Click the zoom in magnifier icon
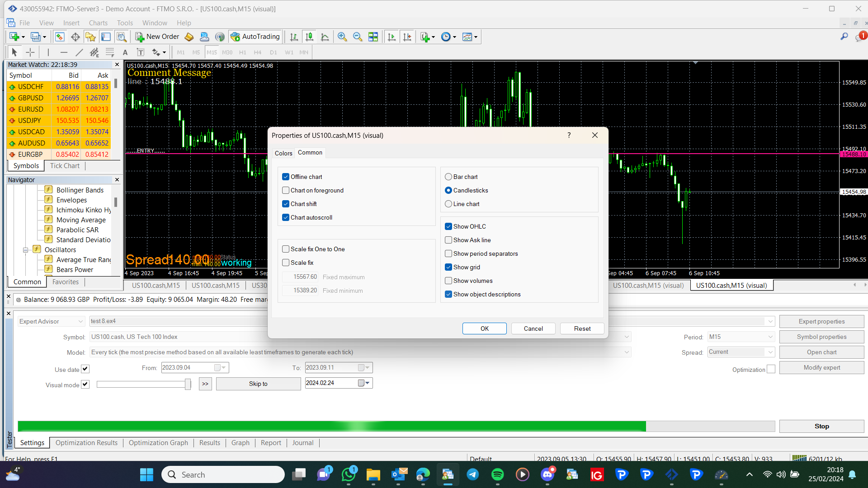 [342, 37]
